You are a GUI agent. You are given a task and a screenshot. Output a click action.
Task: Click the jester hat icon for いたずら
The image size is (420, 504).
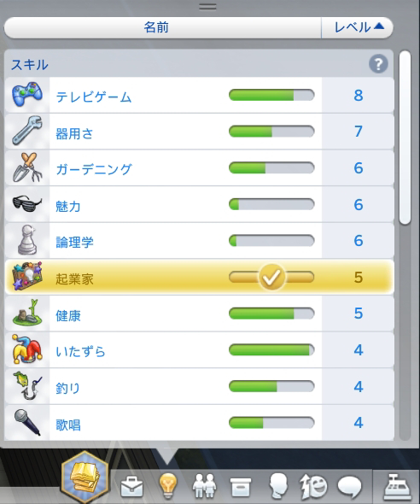tap(27, 349)
